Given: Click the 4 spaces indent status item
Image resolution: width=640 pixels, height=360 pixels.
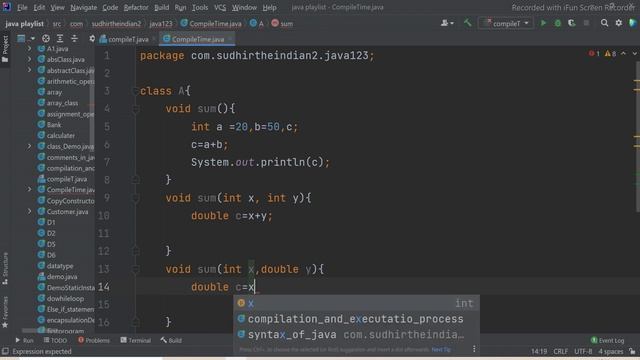Looking at the screenshot, I should [611, 351].
